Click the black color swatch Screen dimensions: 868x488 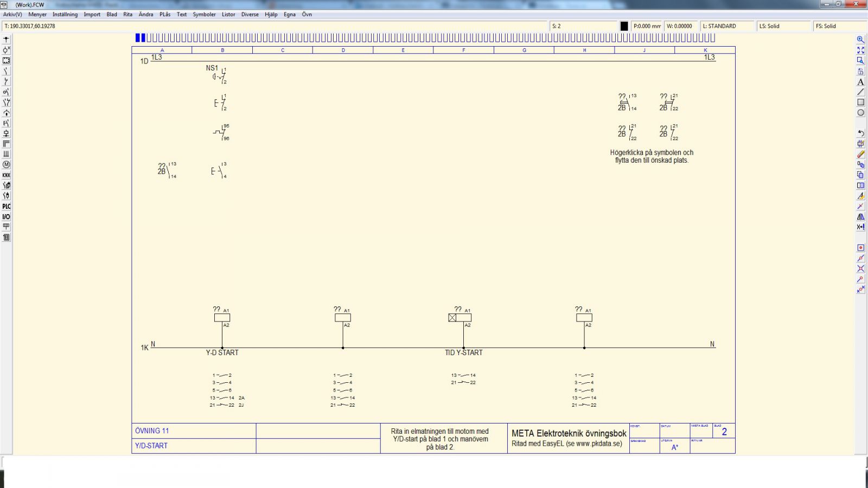(624, 26)
